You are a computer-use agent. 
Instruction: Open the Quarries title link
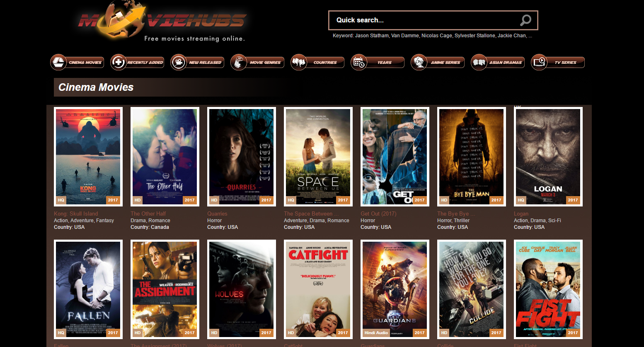point(217,214)
